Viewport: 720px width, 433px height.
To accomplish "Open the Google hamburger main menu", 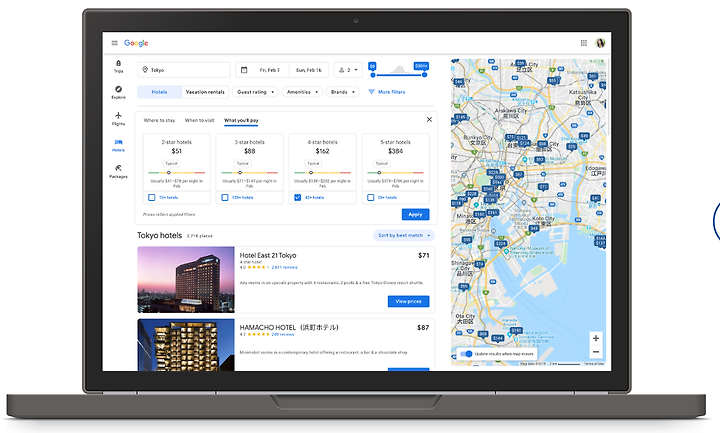I will click(x=114, y=43).
